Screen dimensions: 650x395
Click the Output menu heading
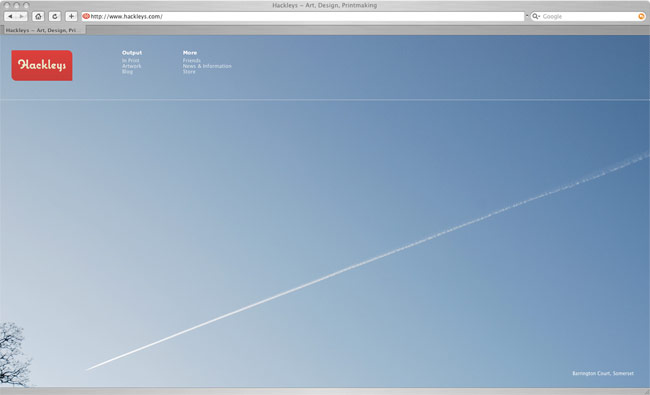132,53
